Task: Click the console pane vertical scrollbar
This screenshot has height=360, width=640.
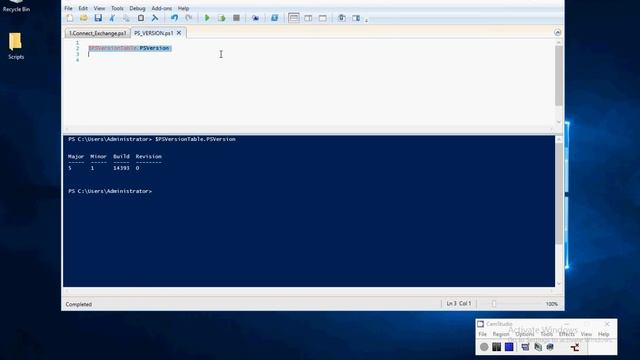Action: [559, 211]
